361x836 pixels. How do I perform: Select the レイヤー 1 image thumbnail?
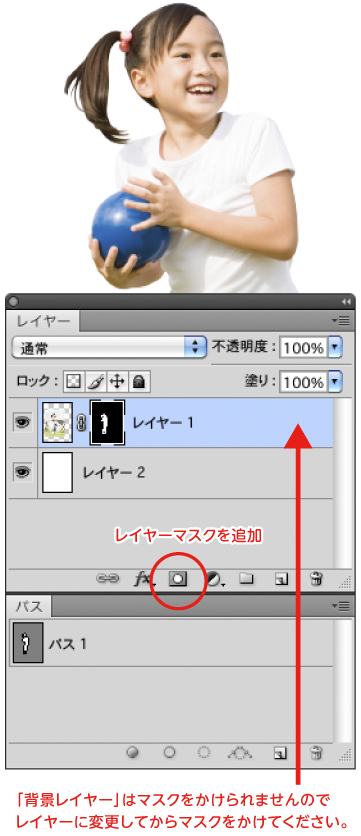(58, 423)
